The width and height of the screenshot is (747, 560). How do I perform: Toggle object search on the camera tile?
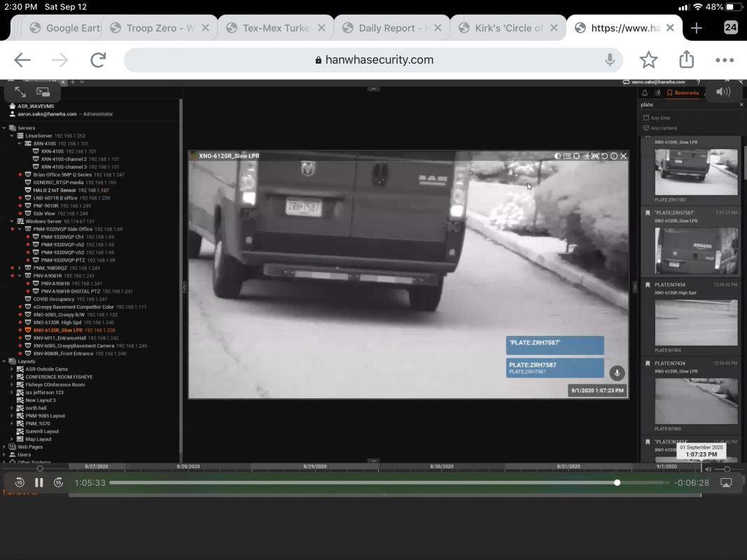[x=596, y=156]
